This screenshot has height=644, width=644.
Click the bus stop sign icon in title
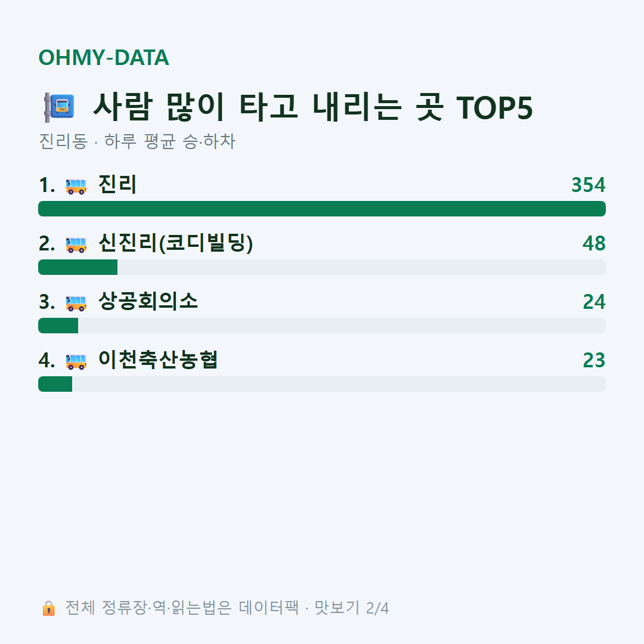(59, 107)
